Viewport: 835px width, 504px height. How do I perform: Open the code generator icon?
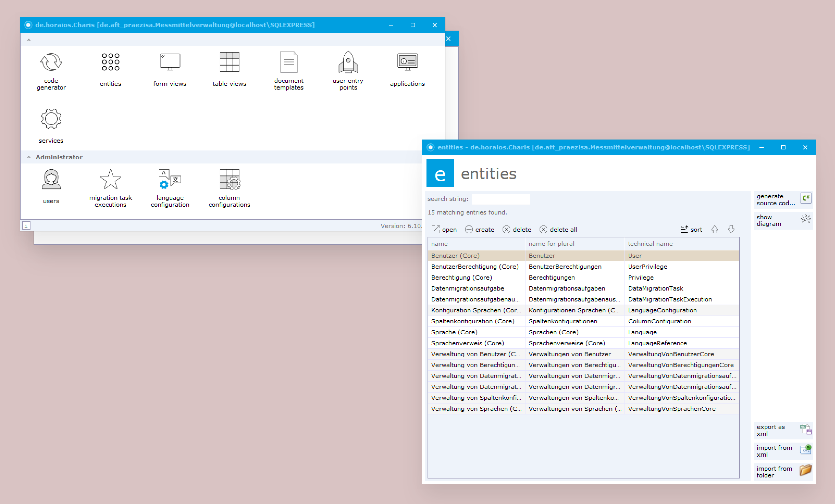[51, 71]
